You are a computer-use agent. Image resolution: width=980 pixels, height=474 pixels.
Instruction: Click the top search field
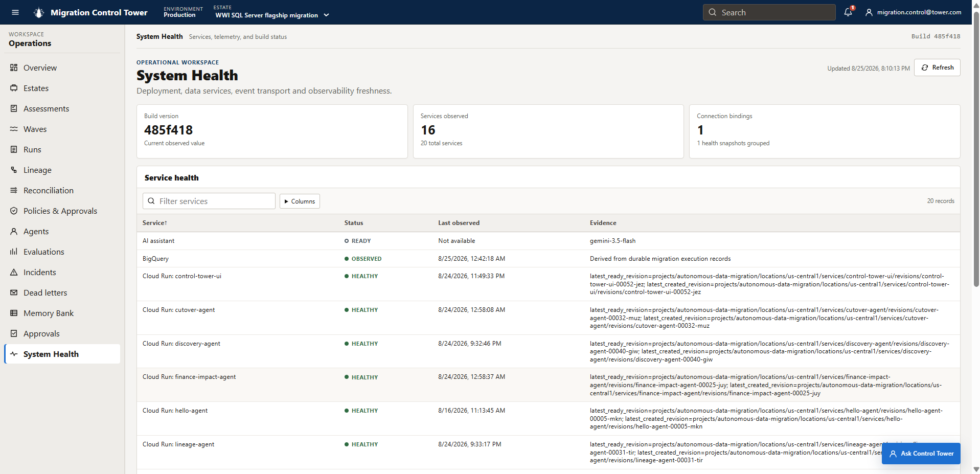click(769, 12)
